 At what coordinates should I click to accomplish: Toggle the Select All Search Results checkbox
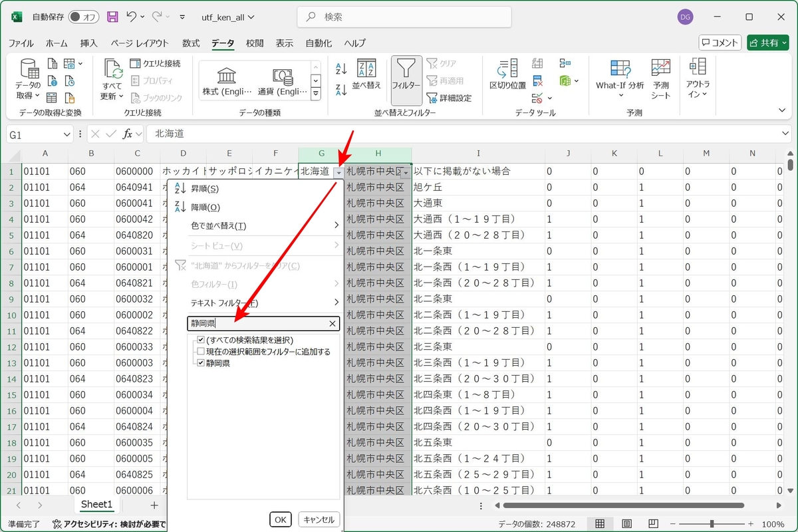[x=201, y=340]
